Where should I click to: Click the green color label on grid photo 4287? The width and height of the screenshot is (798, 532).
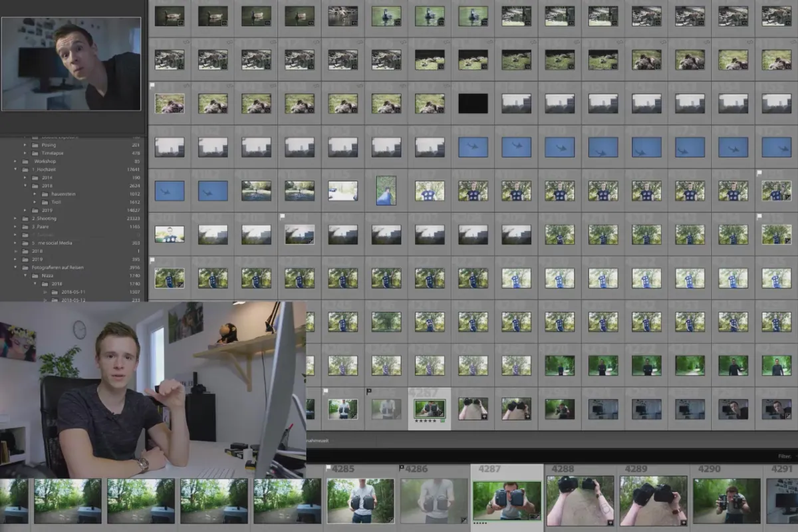click(x=442, y=420)
